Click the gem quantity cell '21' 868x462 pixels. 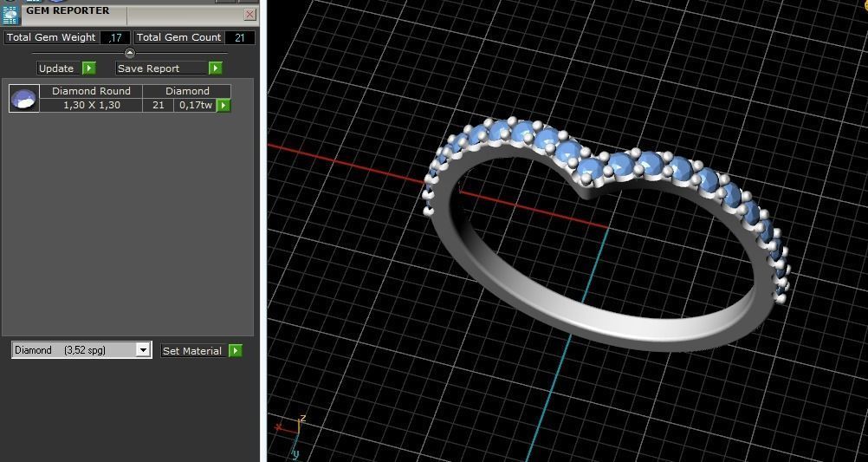[x=159, y=105]
